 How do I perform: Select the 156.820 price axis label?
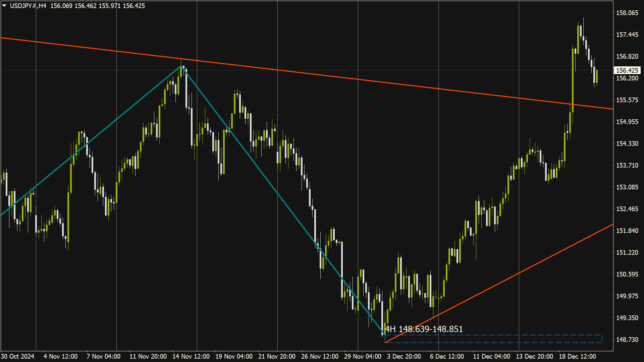click(627, 56)
